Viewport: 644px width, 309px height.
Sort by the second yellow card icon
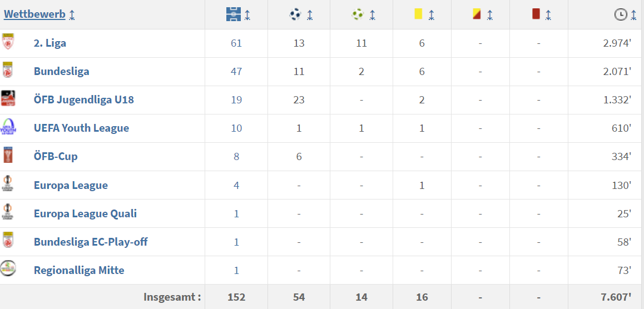point(477,14)
